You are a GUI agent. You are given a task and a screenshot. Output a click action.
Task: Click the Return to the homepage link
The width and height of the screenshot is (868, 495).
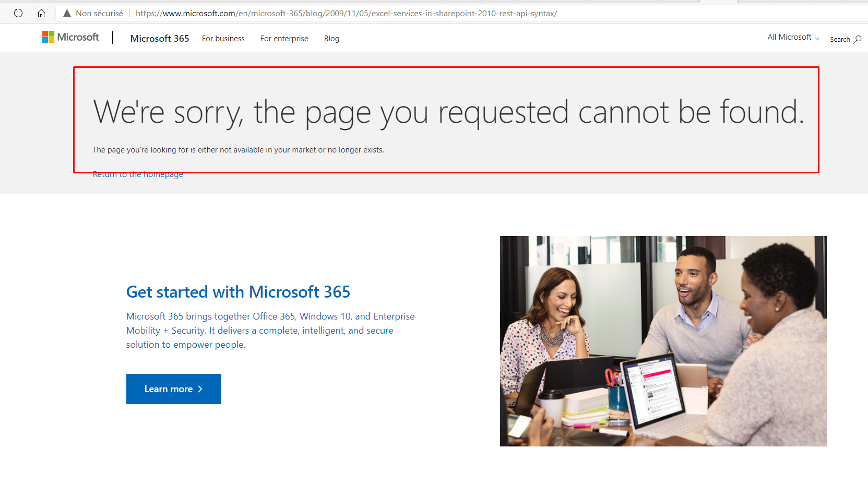138,174
